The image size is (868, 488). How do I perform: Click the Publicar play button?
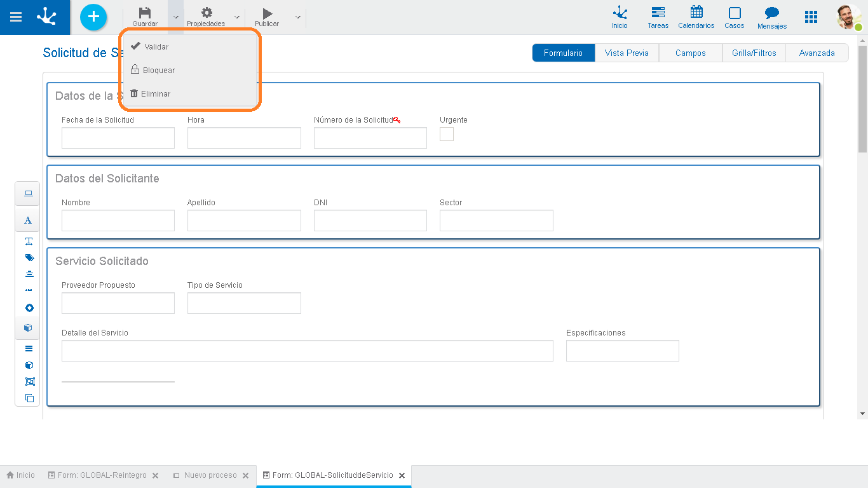pos(267,17)
